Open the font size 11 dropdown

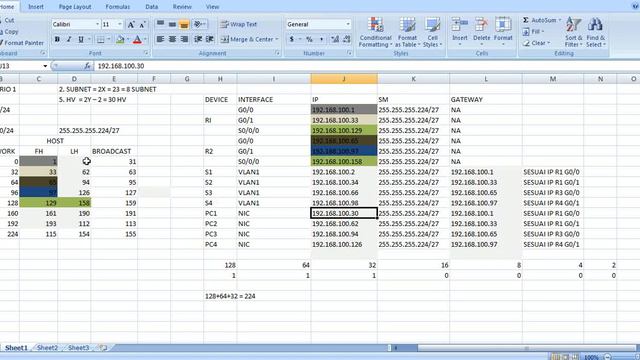point(120,24)
